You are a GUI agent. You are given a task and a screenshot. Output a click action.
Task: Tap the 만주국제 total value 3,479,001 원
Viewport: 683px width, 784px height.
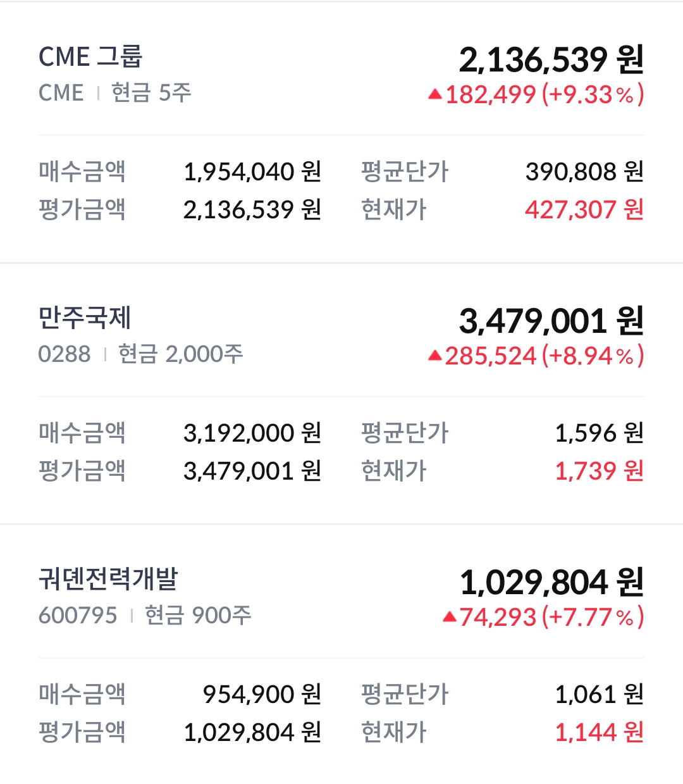pyautogui.click(x=551, y=321)
